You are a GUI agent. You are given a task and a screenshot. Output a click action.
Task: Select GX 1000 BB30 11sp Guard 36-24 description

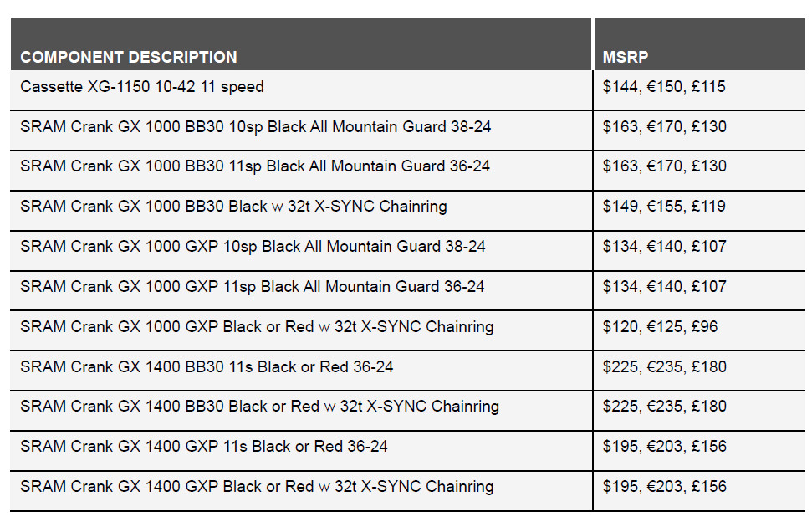[x=255, y=166]
